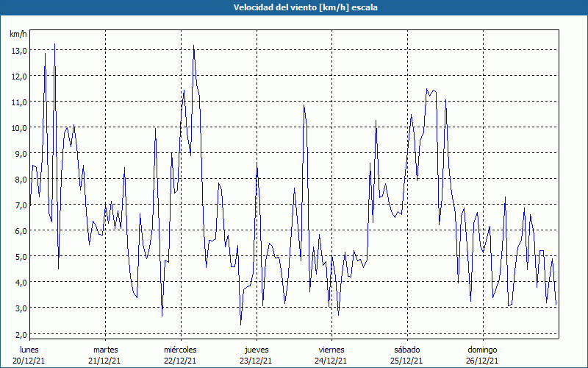The width and height of the screenshot is (588, 368).
Task: Click the 'sábado' day label
Action: tap(407, 350)
